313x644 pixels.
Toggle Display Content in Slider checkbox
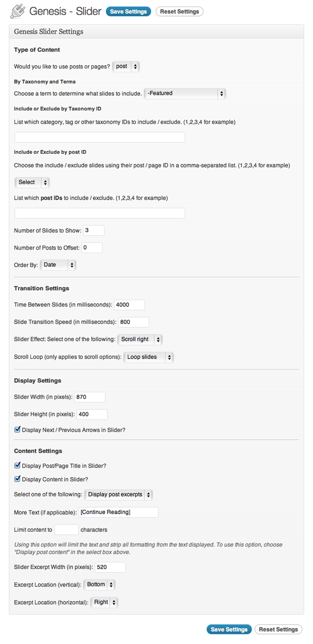click(18, 480)
